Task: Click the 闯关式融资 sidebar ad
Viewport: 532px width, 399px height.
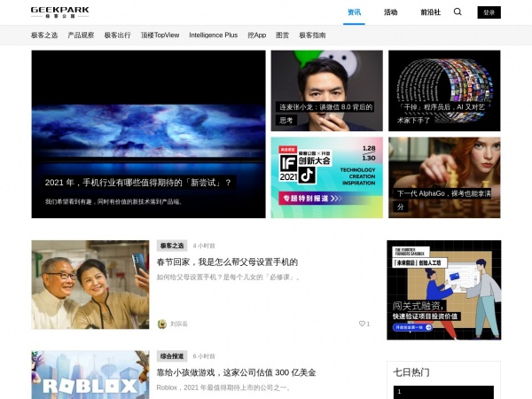Action: [x=444, y=290]
